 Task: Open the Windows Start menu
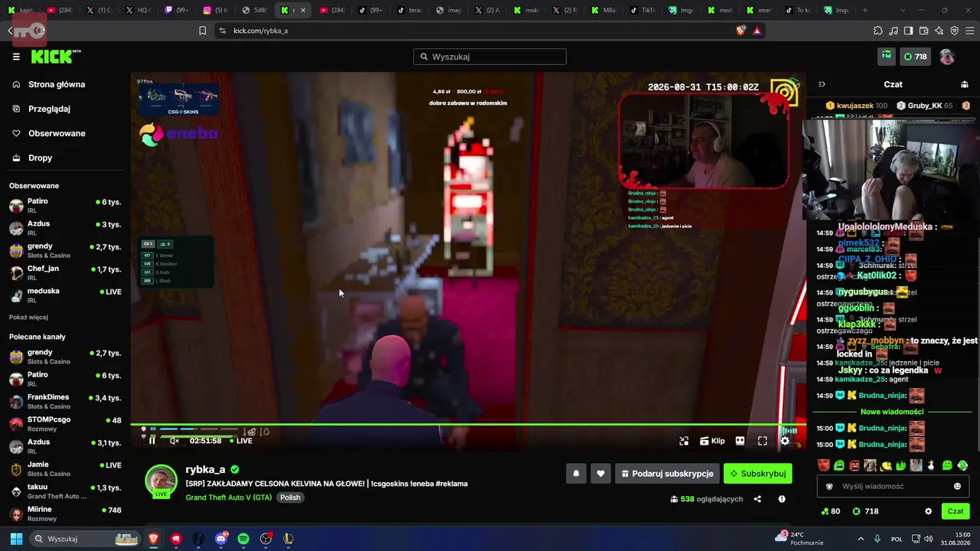(x=16, y=539)
